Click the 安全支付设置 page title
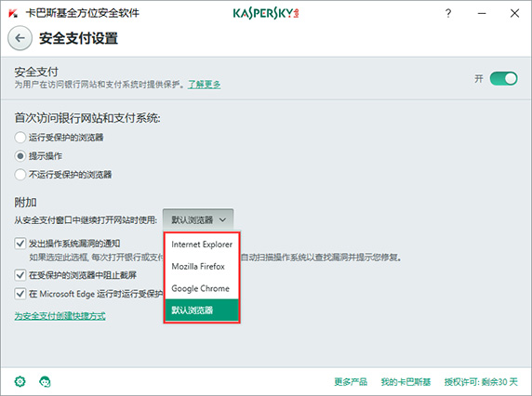The width and height of the screenshot is (532, 396). click(x=78, y=38)
